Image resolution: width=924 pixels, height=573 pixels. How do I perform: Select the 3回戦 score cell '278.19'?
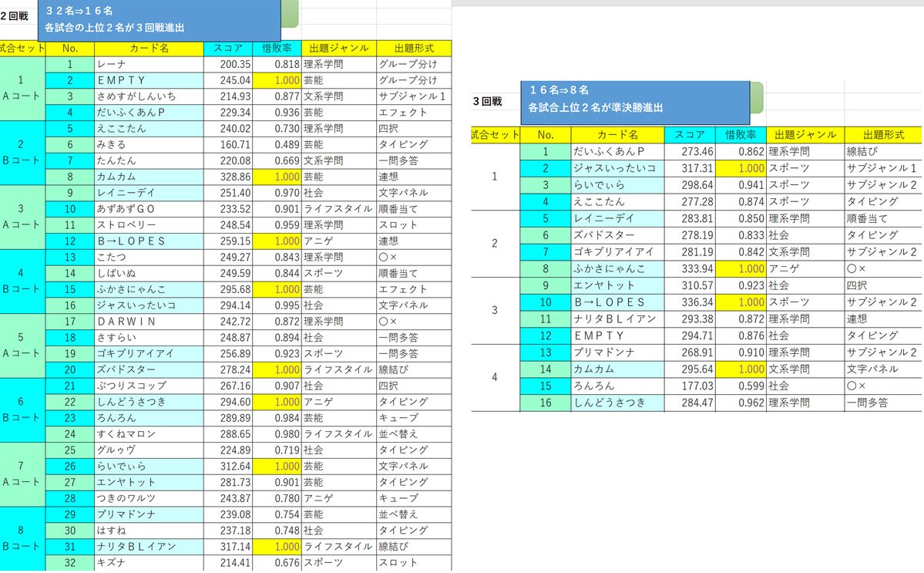pyautogui.click(x=690, y=235)
